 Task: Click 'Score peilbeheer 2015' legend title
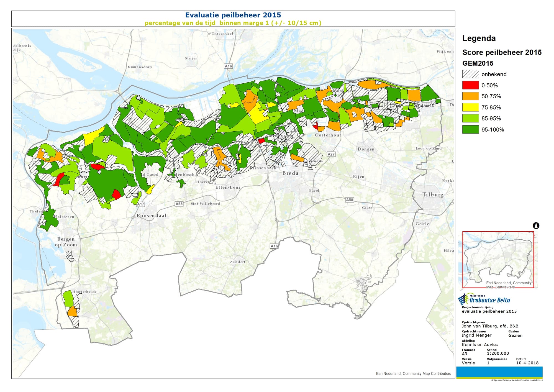(502, 52)
